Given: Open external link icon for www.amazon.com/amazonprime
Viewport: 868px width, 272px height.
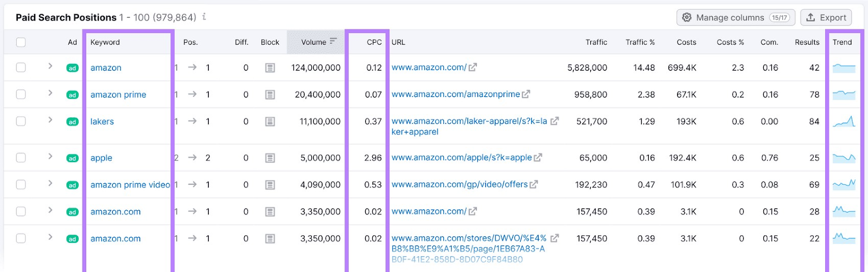Looking at the screenshot, I should coord(526,94).
